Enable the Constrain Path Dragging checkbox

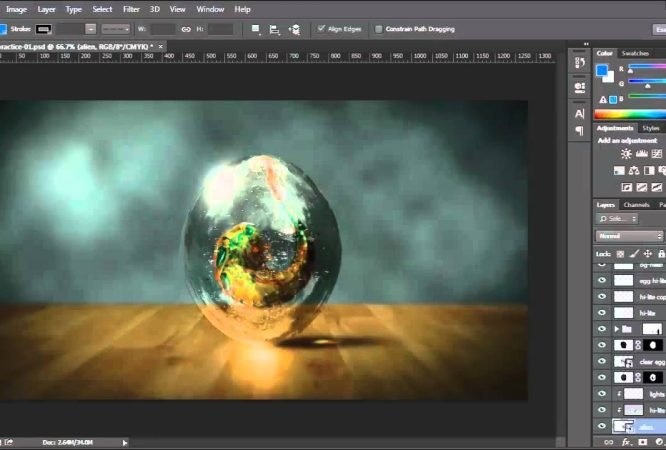(378, 29)
